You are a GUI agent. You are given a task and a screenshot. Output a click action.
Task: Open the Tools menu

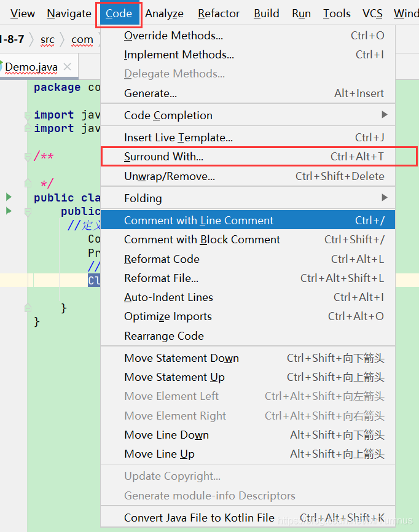(337, 14)
